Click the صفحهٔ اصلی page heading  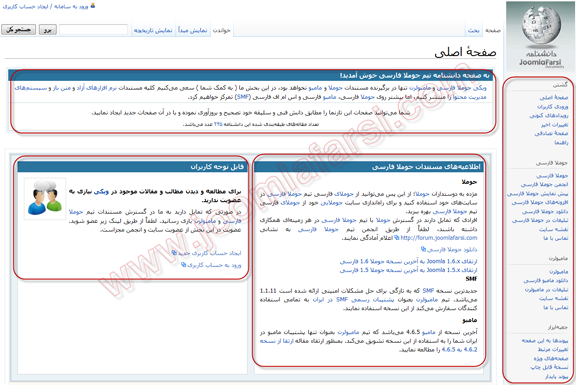tap(465, 52)
